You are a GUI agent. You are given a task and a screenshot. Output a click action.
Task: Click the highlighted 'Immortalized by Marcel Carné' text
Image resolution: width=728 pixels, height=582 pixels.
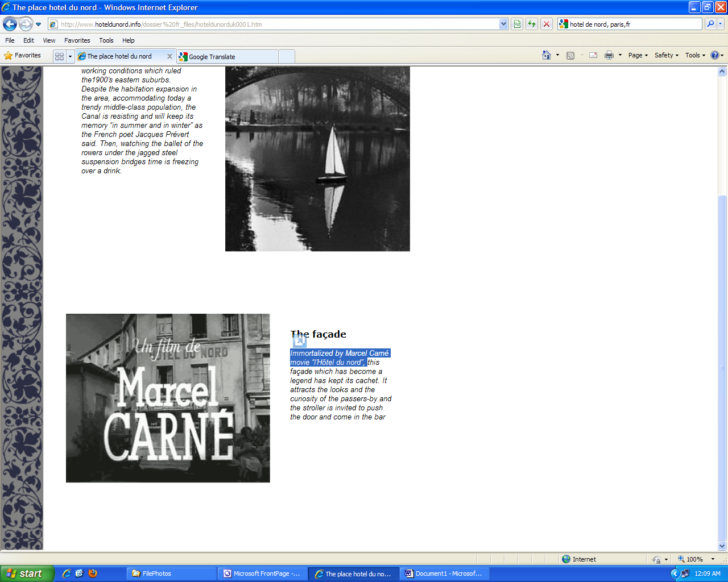[340, 353]
